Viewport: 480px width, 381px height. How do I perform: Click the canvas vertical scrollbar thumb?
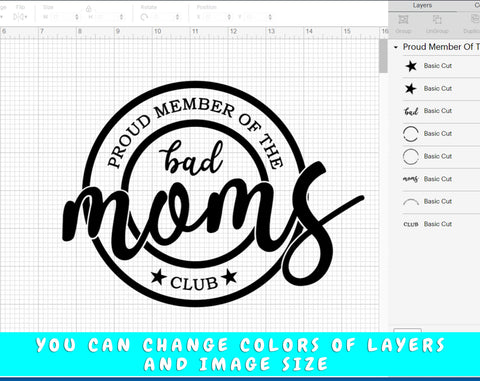[x=383, y=56]
